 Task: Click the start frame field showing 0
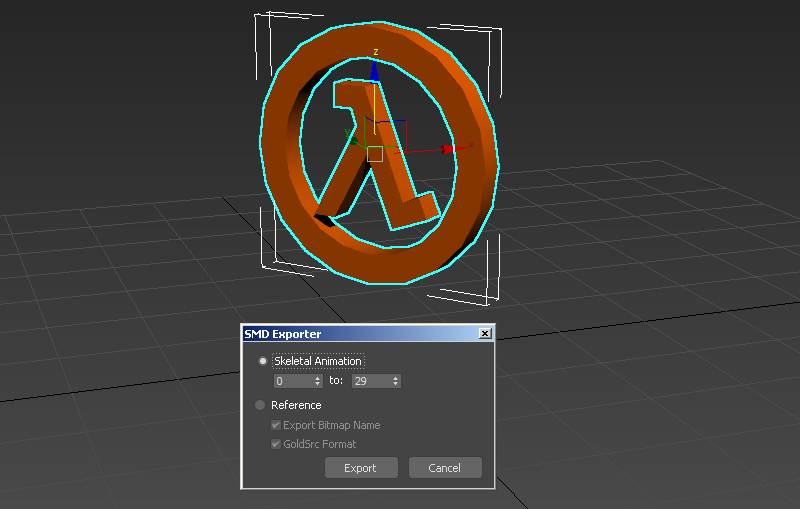tap(292, 381)
